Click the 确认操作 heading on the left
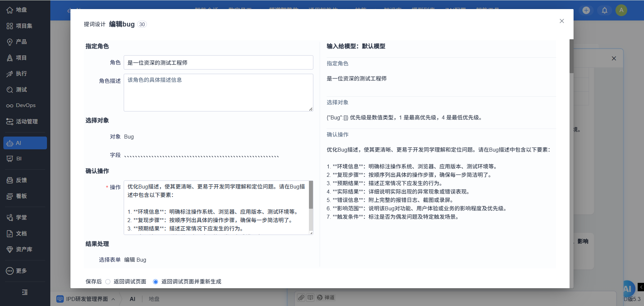Viewport: 644px width, 306px height. 97,171
